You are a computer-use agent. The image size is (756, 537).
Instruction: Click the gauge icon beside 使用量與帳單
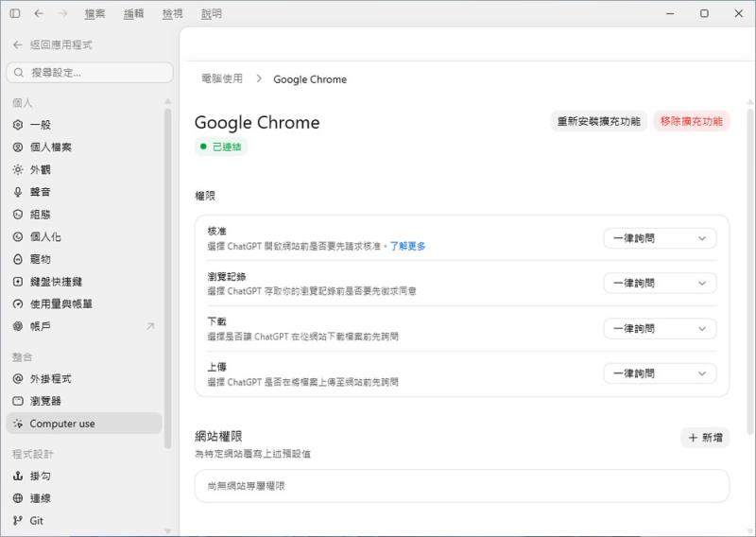18,304
